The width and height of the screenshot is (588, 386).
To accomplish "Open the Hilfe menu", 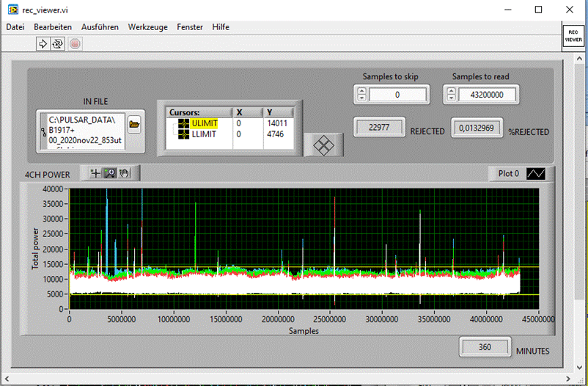I will click(x=221, y=27).
